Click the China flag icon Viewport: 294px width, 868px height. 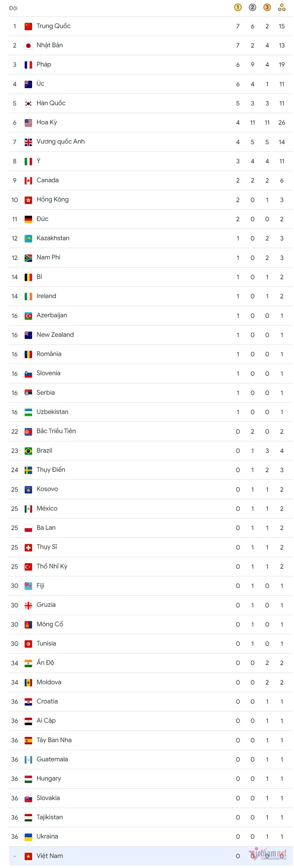click(28, 26)
